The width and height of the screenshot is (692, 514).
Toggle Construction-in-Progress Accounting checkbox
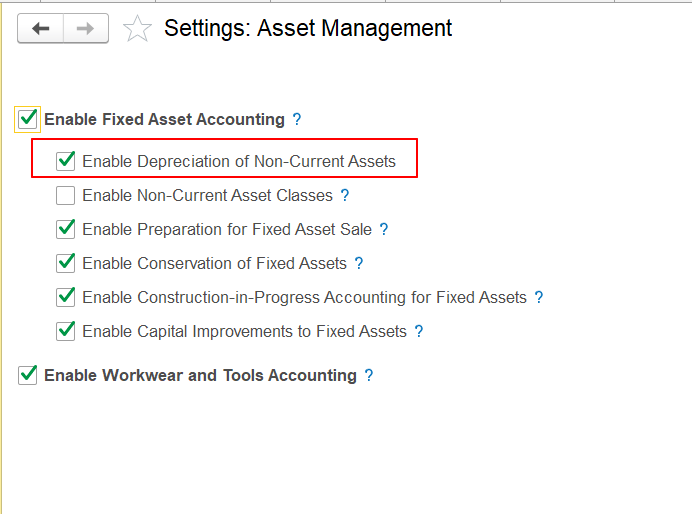66,298
